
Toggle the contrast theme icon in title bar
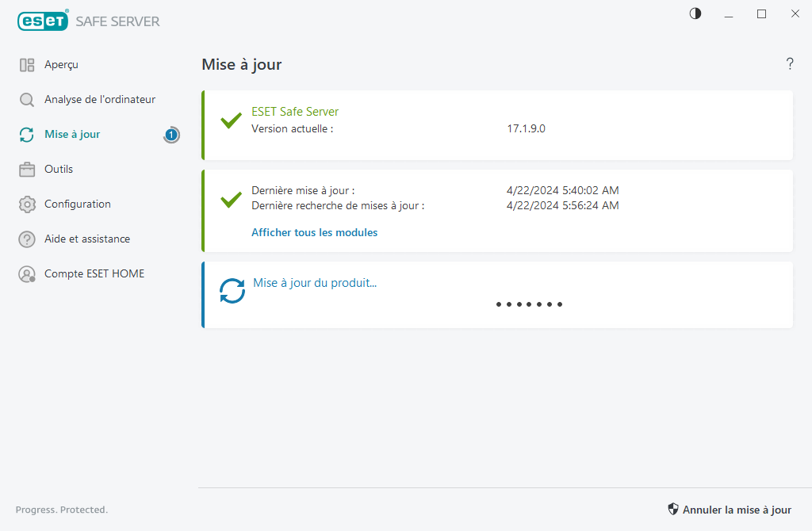click(x=695, y=13)
